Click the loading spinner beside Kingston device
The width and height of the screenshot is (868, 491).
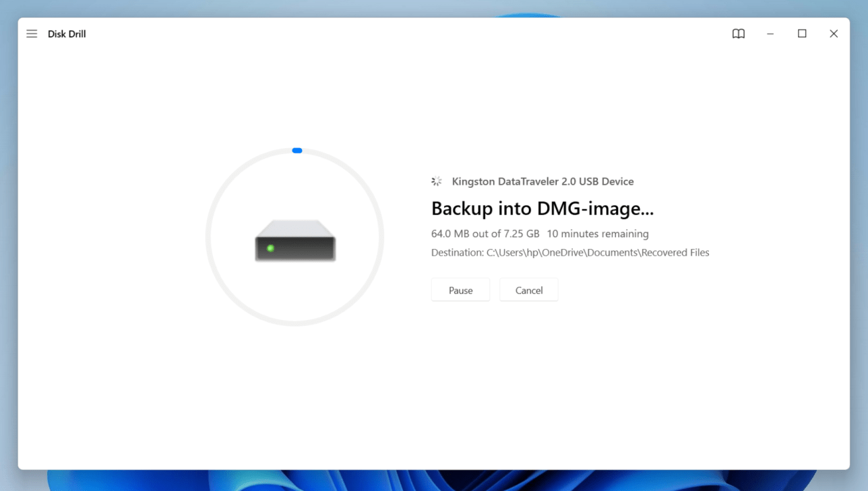click(x=437, y=181)
